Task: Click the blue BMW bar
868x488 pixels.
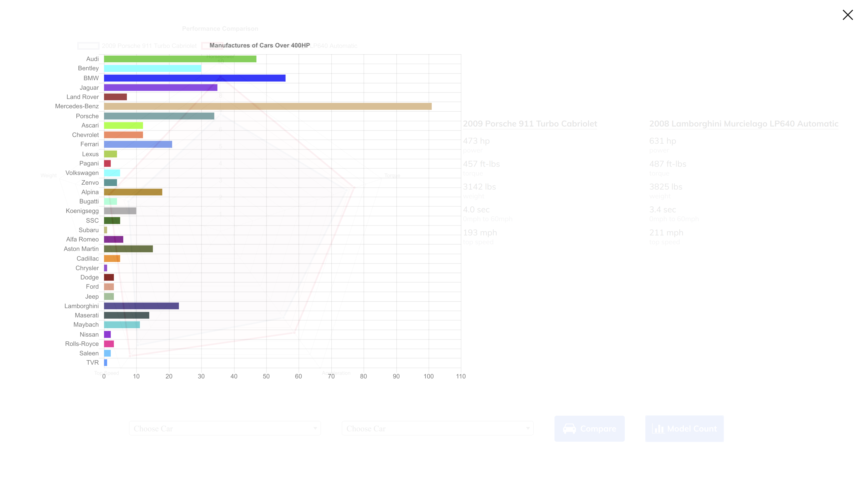Action: pyautogui.click(x=194, y=78)
